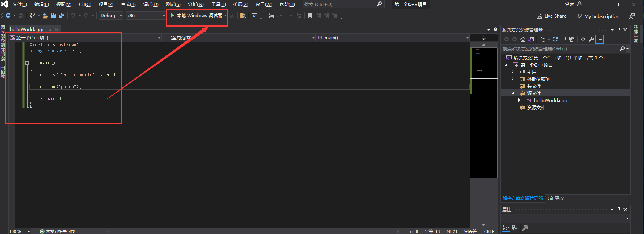Click the navigate backward arrow icon
This screenshot has height=234, width=644.
[x=8, y=16]
